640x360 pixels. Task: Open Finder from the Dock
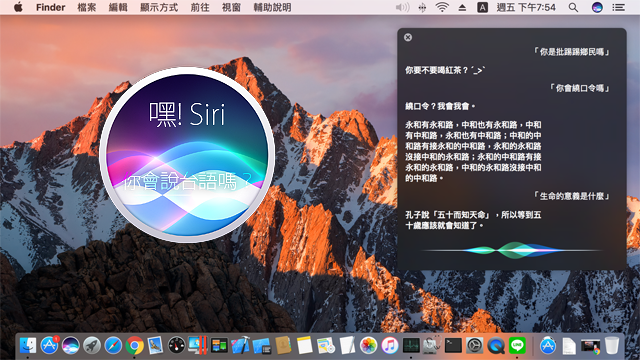pos(28,346)
